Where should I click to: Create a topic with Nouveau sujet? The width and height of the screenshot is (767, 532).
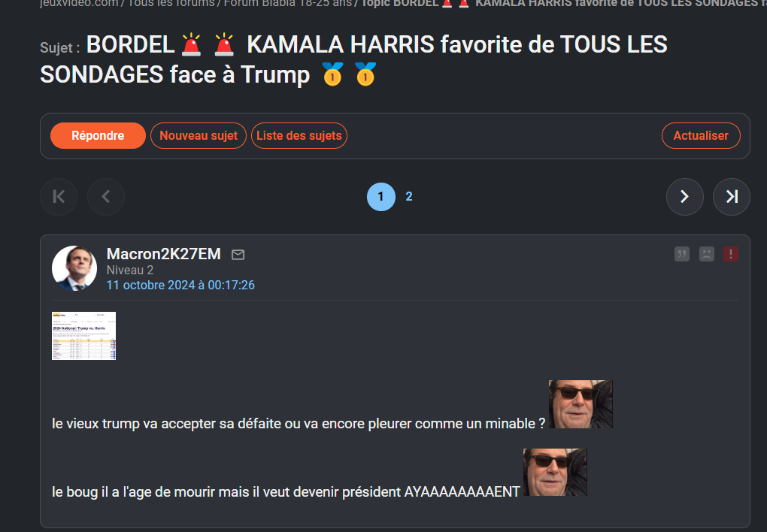click(198, 135)
